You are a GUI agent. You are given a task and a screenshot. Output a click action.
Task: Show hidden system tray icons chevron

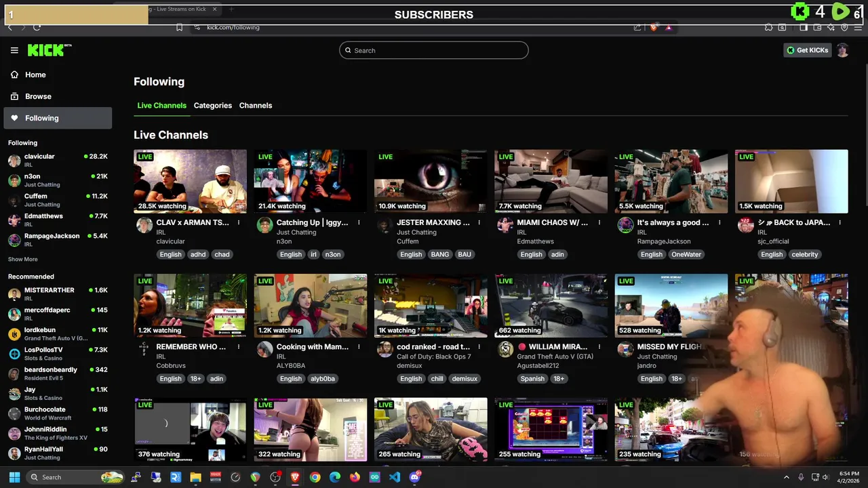click(787, 477)
